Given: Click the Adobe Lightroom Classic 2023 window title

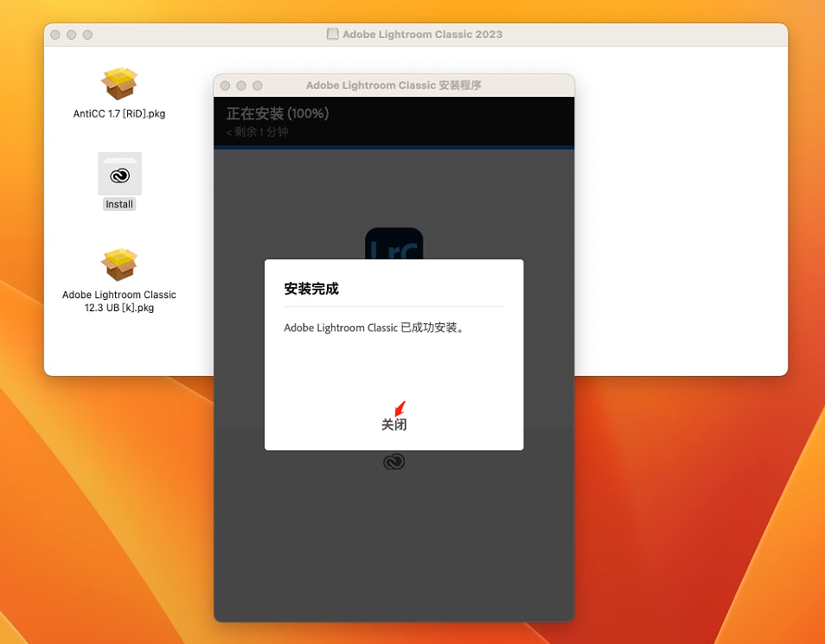Looking at the screenshot, I should pyautogui.click(x=422, y=35).
